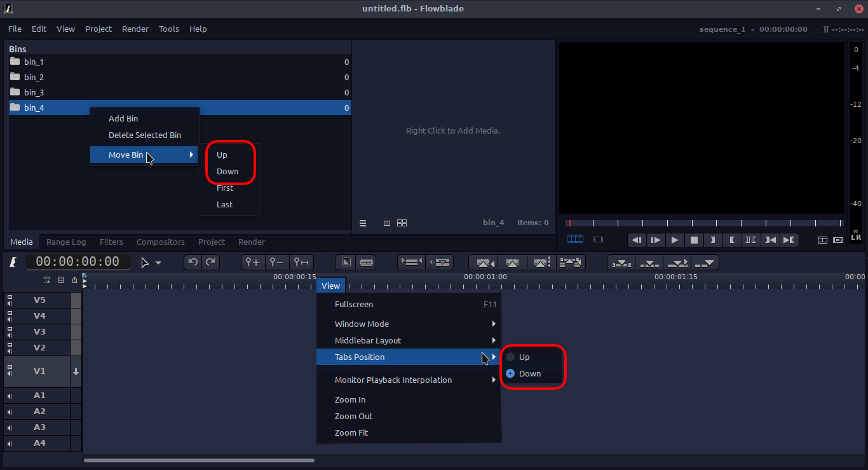Screen dimensions: 868x470
Task: Mute audio on track A4
Action: click(10, 443)
